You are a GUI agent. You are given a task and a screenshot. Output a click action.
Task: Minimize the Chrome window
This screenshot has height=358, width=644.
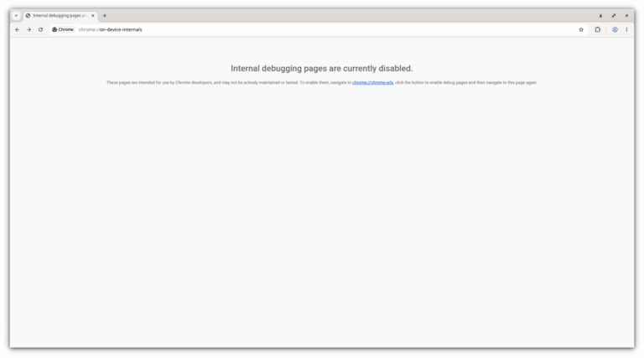coord(600,16)
